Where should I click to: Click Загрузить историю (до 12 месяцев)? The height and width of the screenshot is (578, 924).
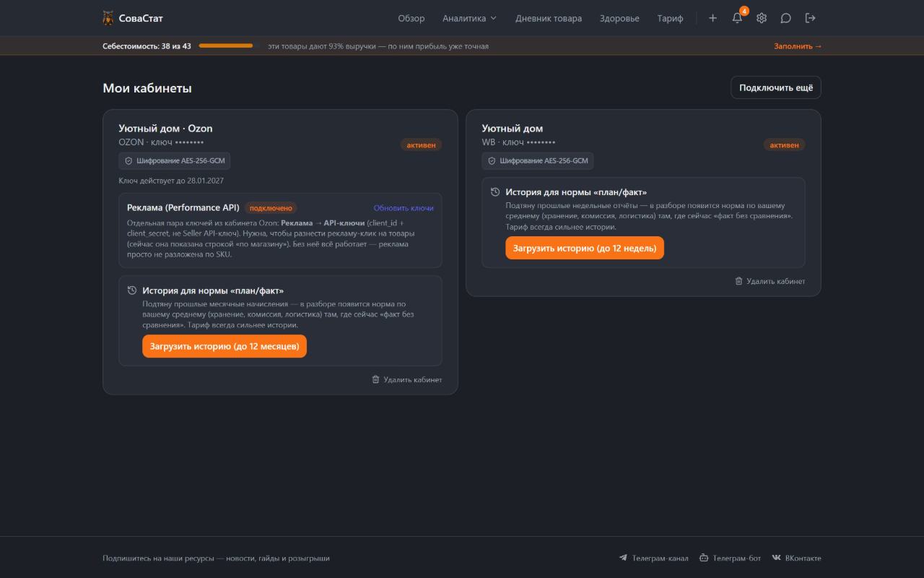pos(225,346)
